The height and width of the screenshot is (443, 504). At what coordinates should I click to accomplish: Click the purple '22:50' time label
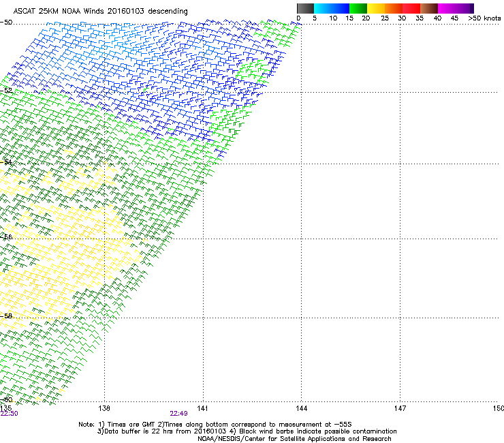(9, 414)
